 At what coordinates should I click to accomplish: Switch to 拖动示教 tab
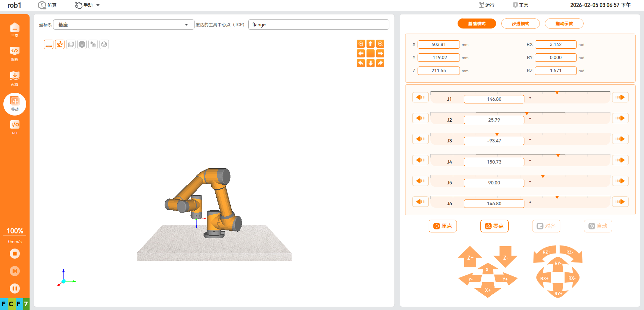[564, 24]
